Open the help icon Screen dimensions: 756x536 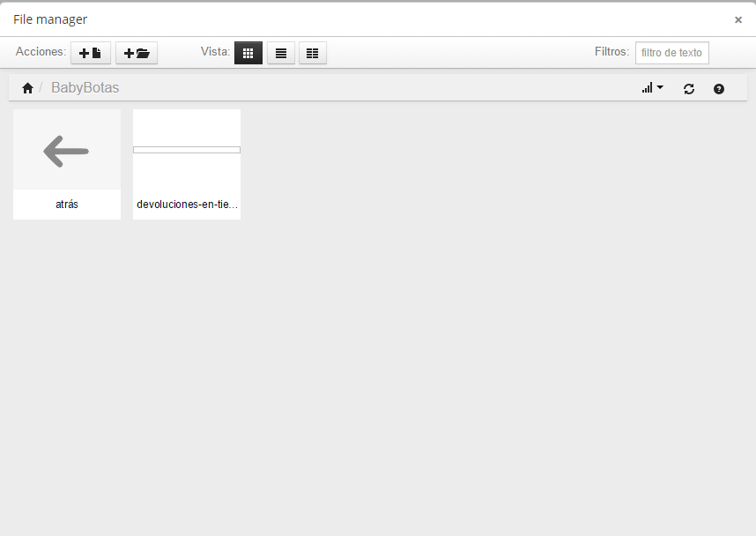[719, 89]
